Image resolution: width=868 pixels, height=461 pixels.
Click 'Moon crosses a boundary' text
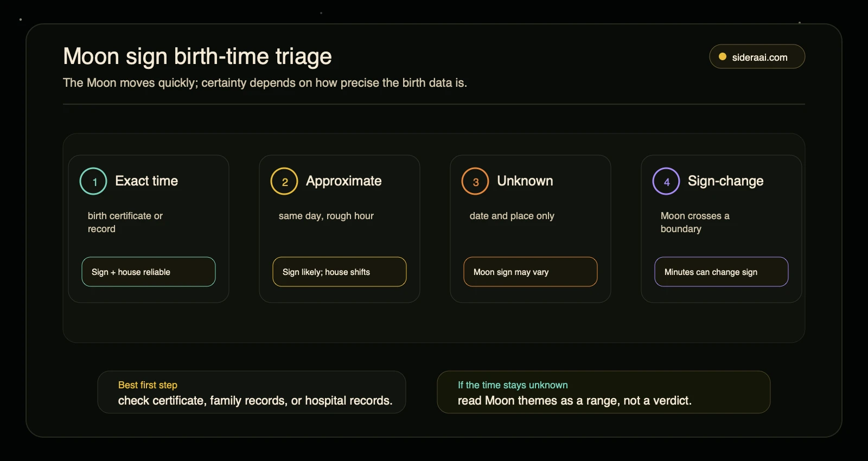(695, 222)
